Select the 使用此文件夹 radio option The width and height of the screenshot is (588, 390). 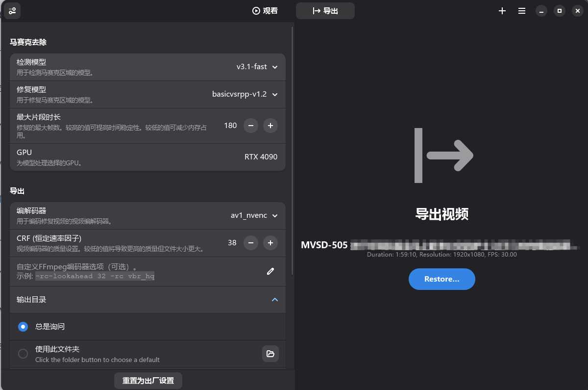point(23,354)
